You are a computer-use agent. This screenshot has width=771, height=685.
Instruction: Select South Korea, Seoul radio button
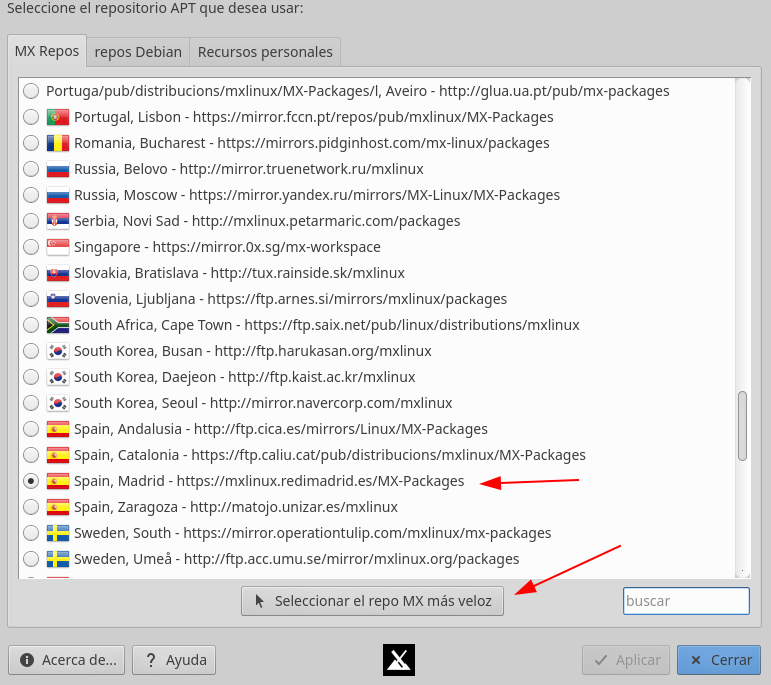point(31,403)
